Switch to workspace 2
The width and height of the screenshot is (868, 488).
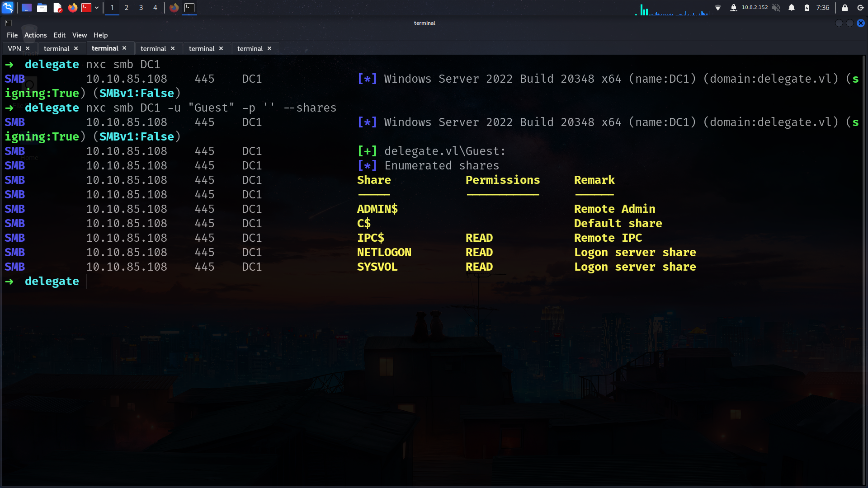click(127, 8)
